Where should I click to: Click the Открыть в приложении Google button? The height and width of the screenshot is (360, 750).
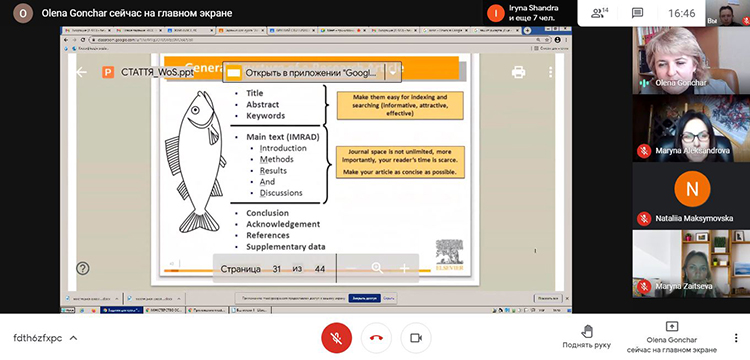[305, 73]
